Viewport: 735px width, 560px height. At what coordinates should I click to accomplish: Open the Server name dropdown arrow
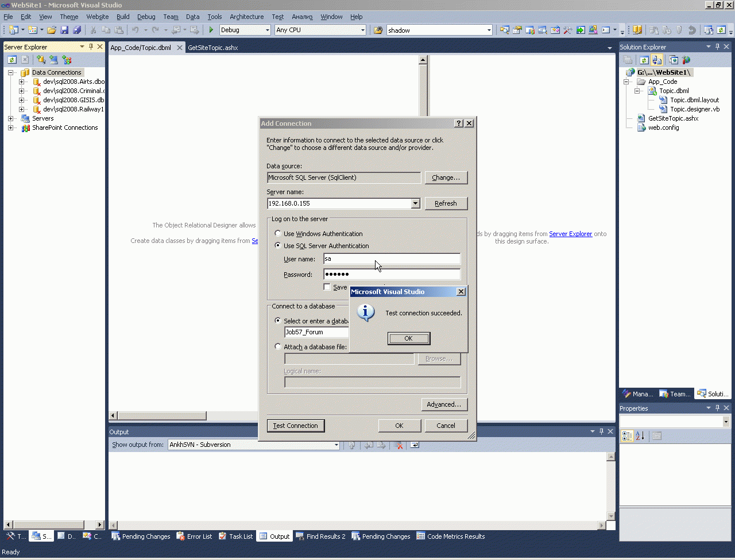[416, 204]
